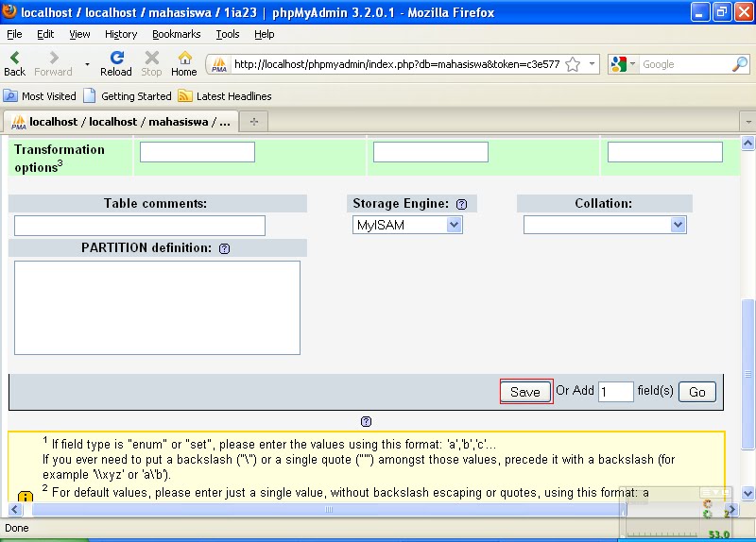Open the Latest Headlines feed
The image size is (756, 542).
(225, 96)
